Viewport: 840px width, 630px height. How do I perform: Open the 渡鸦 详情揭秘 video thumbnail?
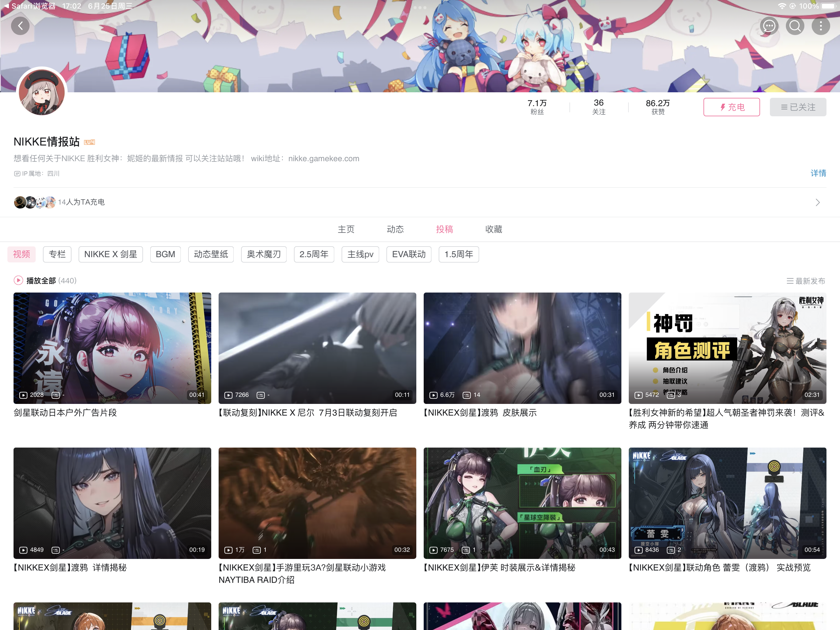113,503
